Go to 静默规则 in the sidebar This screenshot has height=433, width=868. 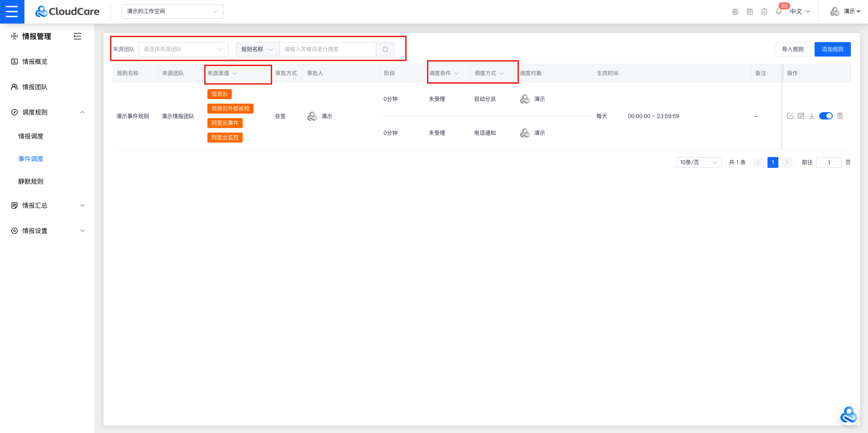tap(31, 181)
